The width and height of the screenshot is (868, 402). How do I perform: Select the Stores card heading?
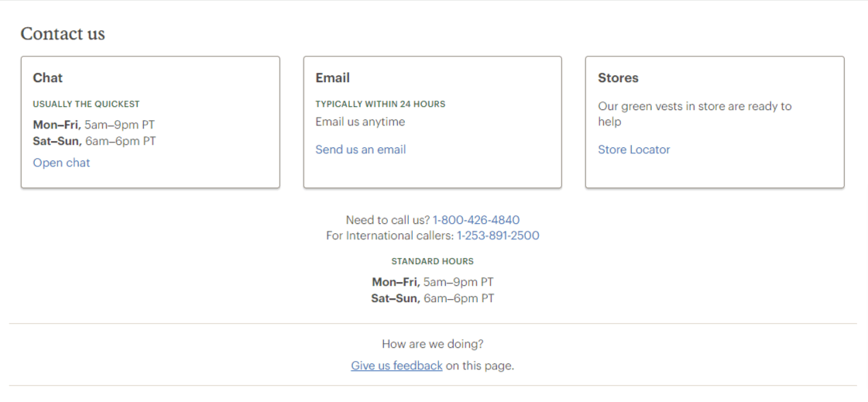618,78
